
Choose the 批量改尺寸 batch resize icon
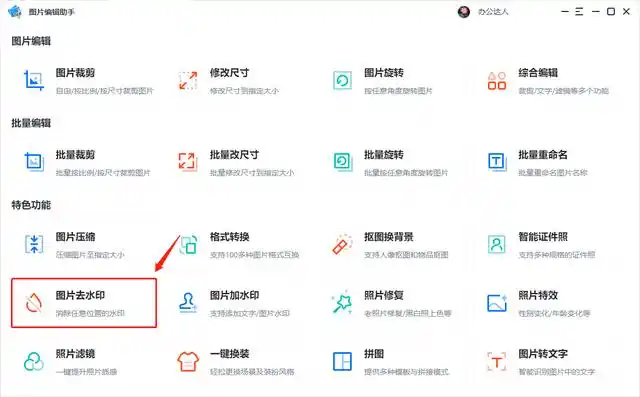pyautogui.click(x=188, y=162)
